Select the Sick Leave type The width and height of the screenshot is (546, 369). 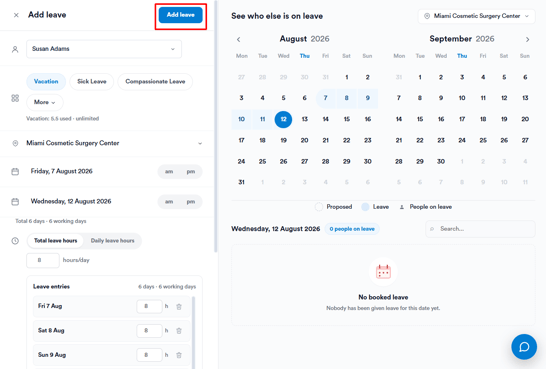coord(92,81)
